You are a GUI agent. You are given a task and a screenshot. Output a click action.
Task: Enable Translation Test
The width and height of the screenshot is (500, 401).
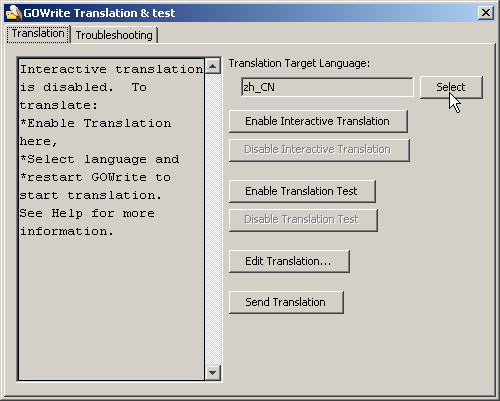pyautogui.click(x=302, y=191)
